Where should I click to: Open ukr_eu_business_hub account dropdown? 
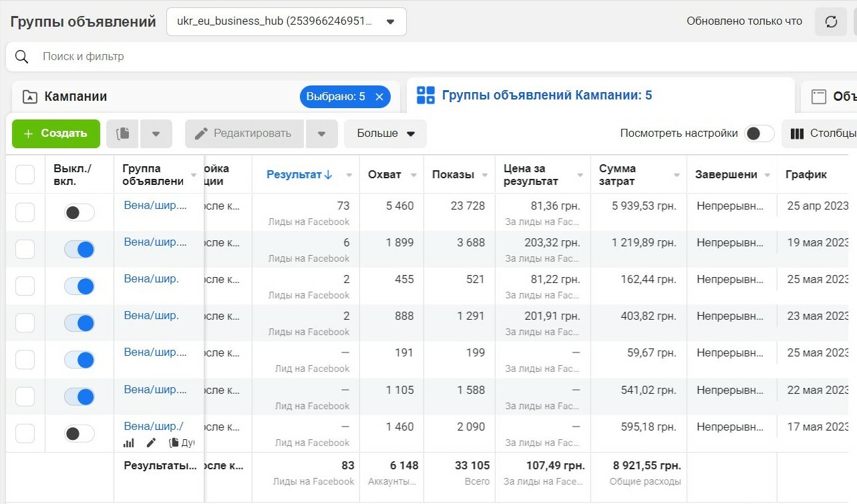tap(286, 21)
